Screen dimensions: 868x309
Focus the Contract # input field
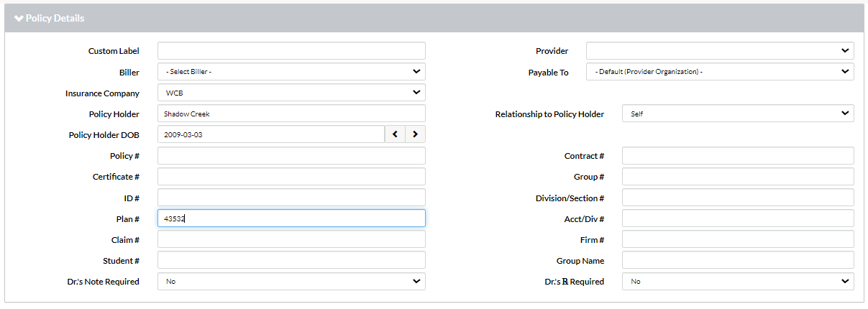(738, 156)
